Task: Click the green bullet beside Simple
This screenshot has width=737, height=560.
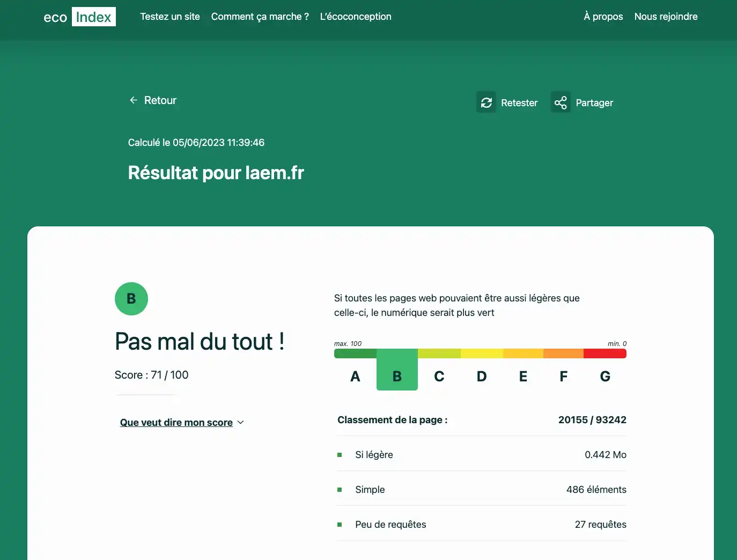Action: (340, 490)
